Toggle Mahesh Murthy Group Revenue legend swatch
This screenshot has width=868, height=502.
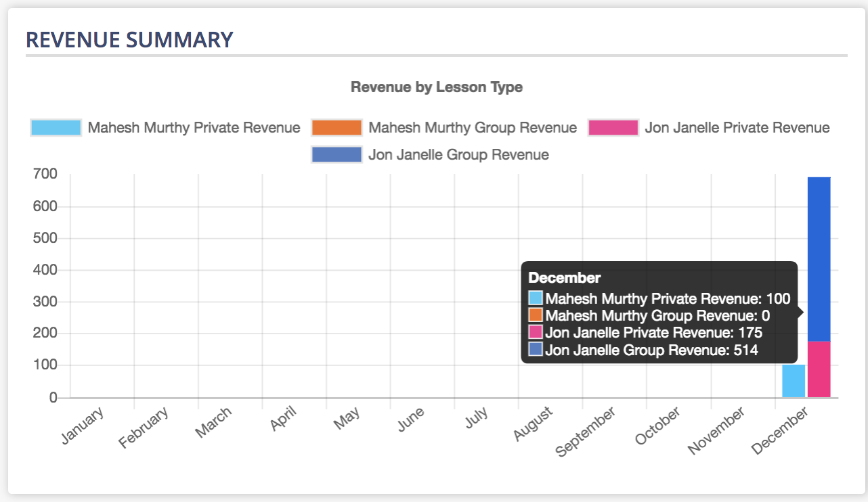point(337,128)
